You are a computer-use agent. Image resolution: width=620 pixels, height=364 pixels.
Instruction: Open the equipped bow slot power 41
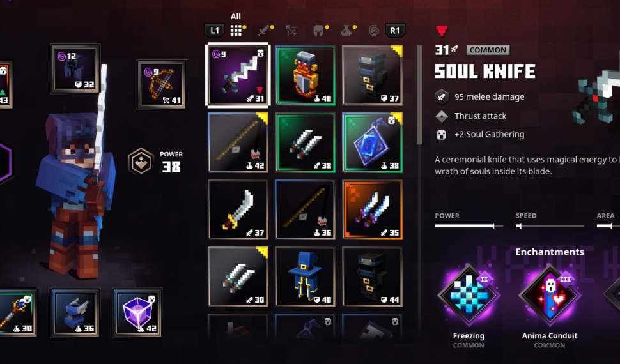pyautogui.click(x=161, y=84)
